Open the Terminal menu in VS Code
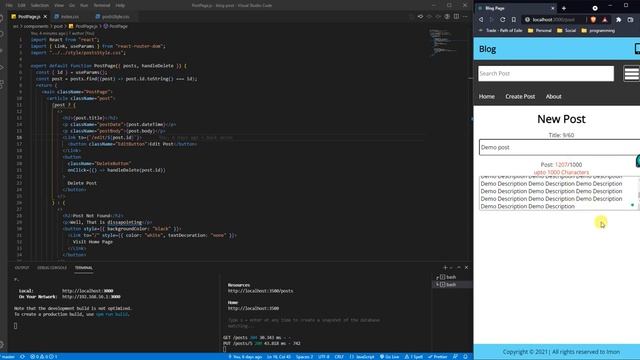The height and width of the screenshot is (360, 640). [x=102, y=5]
